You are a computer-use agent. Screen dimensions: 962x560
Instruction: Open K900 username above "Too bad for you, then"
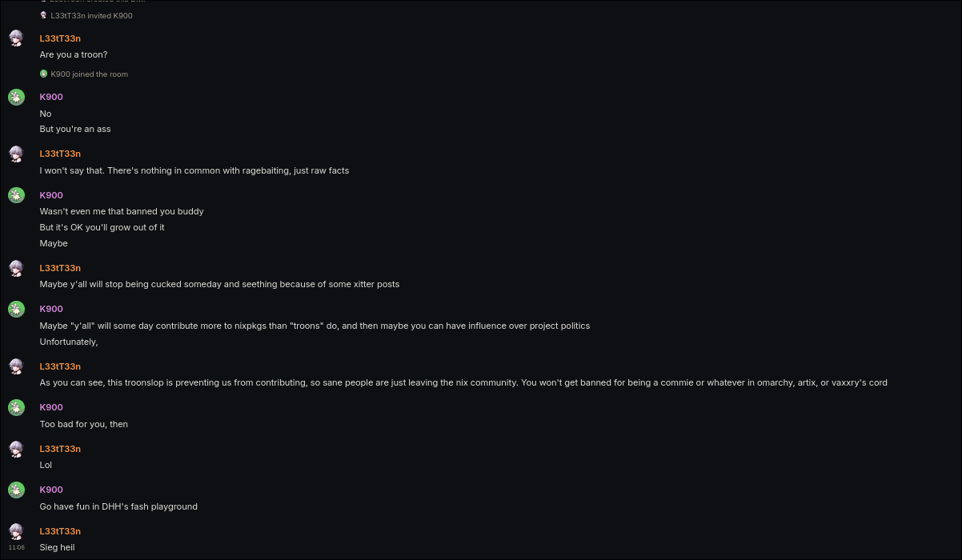[x=51, y=407]
